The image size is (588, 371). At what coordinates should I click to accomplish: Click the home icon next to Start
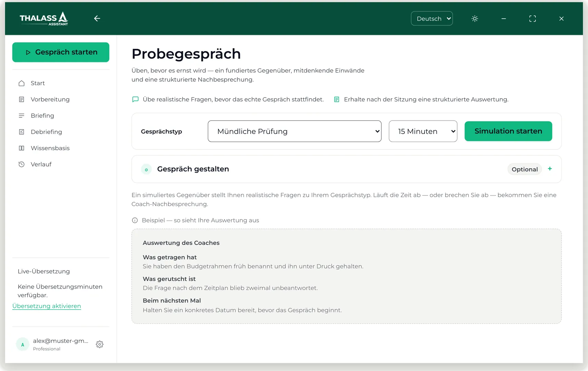click(22, 83)
